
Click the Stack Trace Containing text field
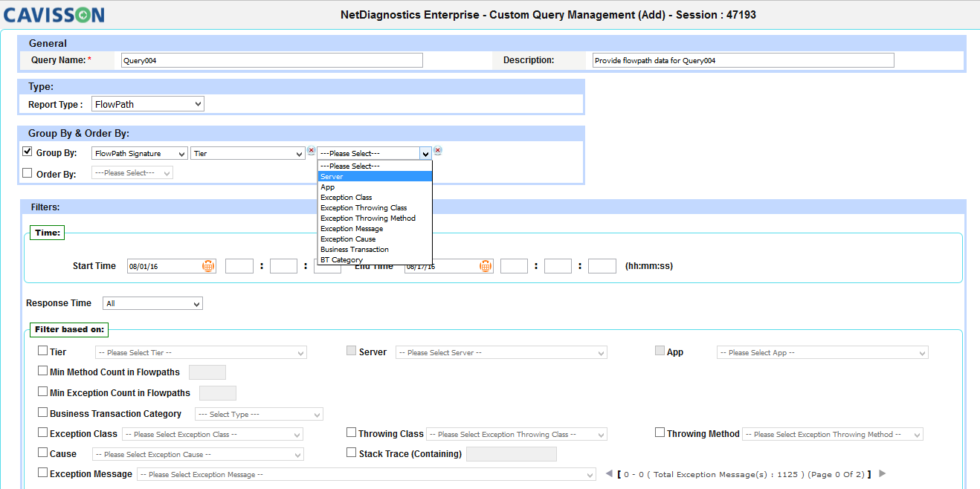512,454
